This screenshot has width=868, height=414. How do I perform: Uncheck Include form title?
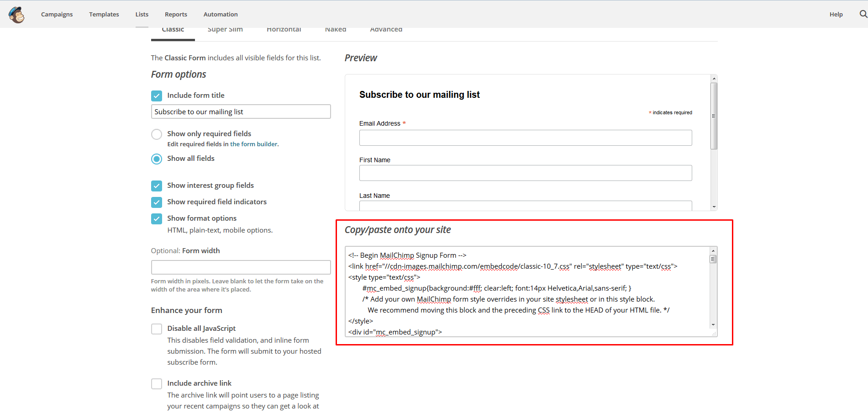(x=157, y=96)
